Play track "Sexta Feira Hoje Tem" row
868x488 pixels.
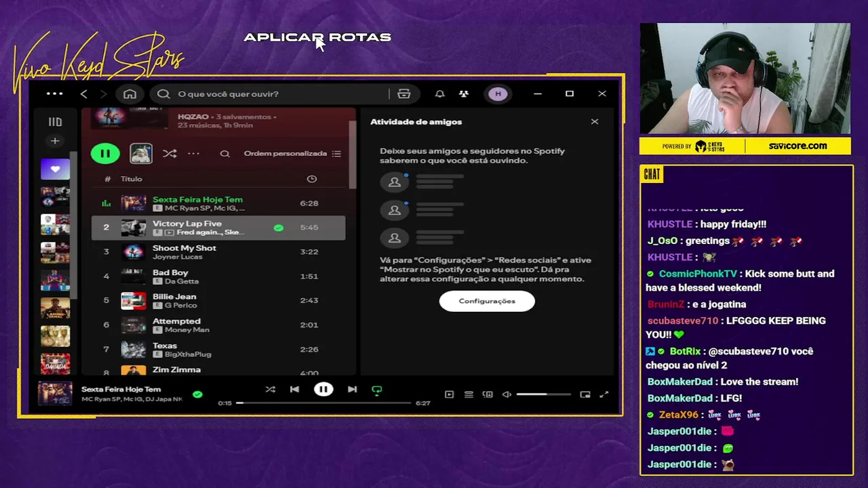pos(218,203)
